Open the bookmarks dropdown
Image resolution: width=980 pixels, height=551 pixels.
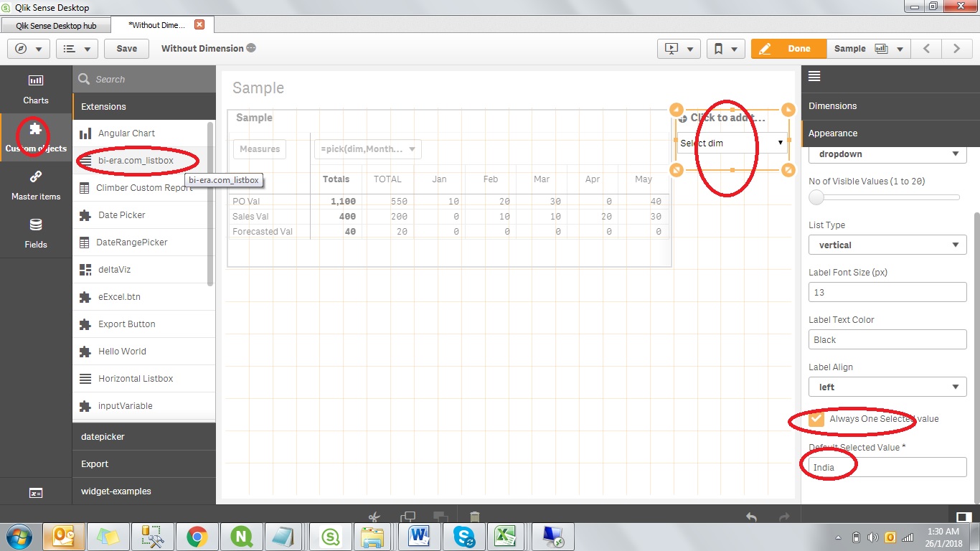[725, 49]
